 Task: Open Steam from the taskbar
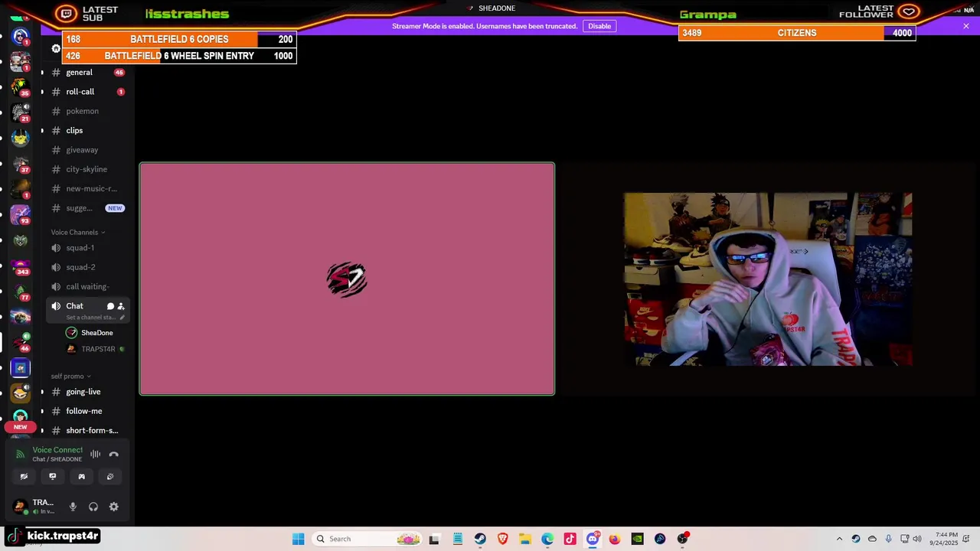pos(479,539)
